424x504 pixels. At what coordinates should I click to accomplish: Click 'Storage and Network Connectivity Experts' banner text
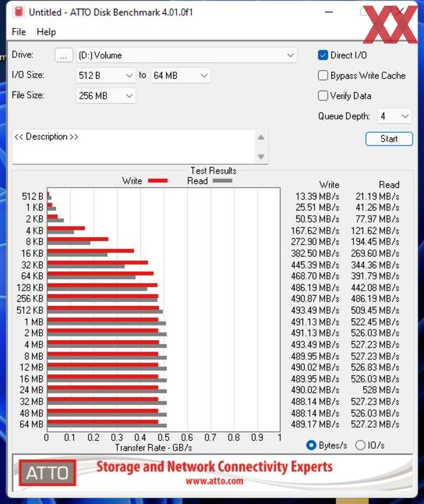pos(214,467)
